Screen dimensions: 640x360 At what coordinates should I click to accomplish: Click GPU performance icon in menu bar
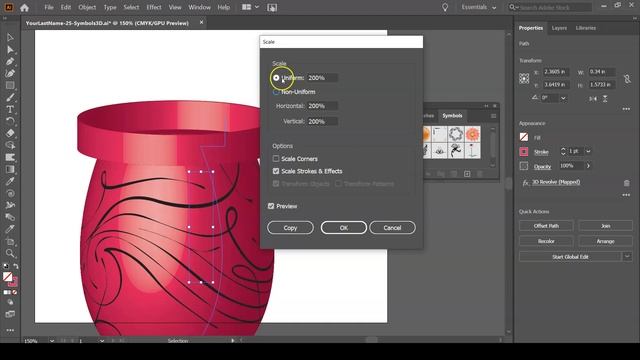coord(272,7)
